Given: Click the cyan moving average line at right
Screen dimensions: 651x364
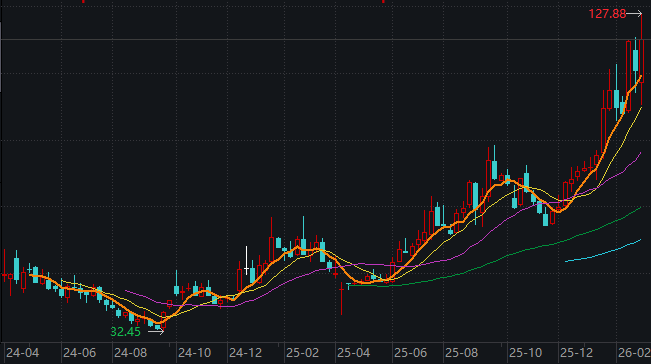Looking at the screenshot, I should pos(603,251).
